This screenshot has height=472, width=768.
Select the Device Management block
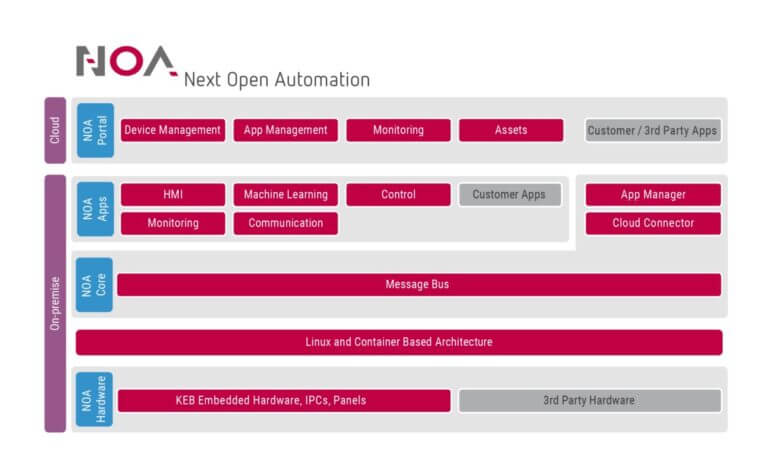tap(172, 130)
